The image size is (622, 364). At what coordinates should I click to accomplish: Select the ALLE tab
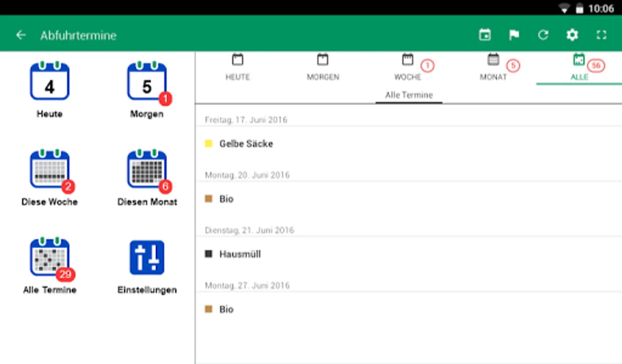579,68
